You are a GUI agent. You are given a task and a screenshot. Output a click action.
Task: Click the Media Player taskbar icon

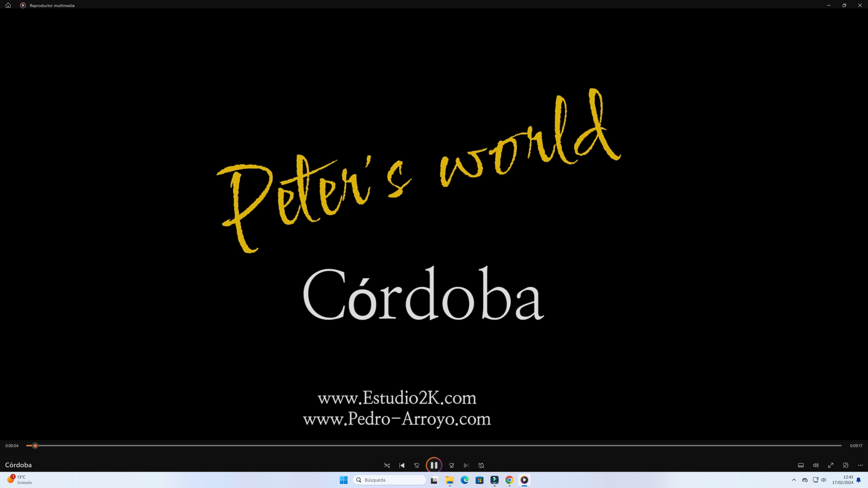pyautogui.click(x=524, y=480)
